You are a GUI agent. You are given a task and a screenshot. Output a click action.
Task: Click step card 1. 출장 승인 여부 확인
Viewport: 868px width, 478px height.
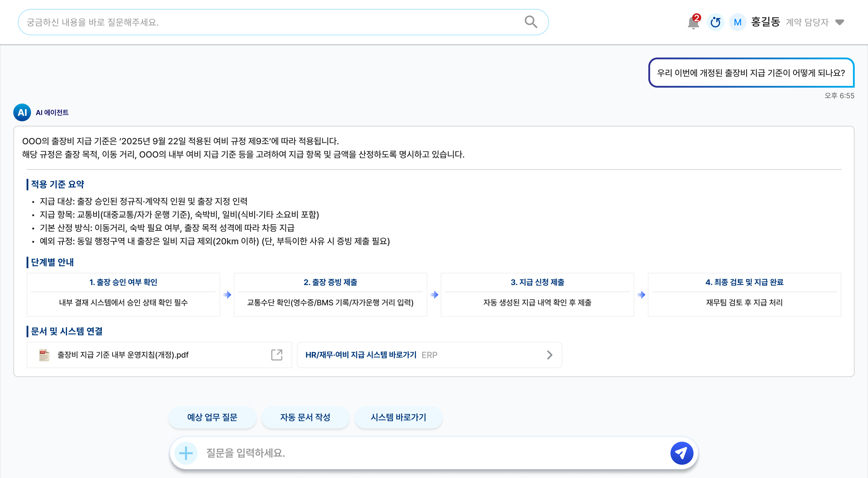coord(123,294)
